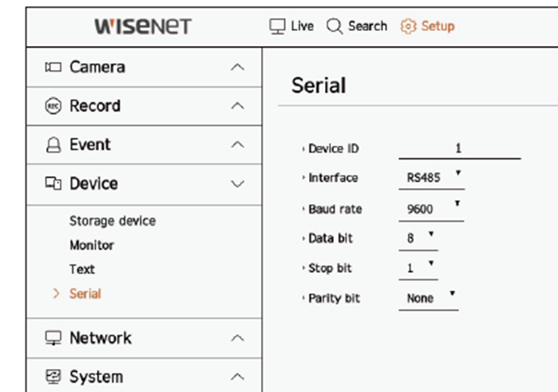Click the Record REC icon
558x392 pixels.
(x=53, y=106)
